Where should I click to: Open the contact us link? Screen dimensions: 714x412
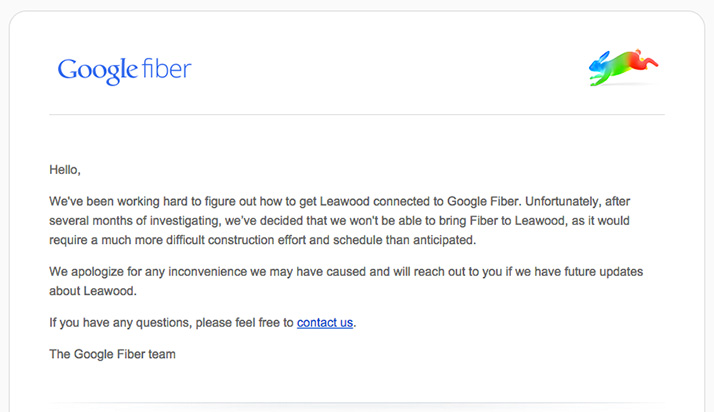coord(325,322)
